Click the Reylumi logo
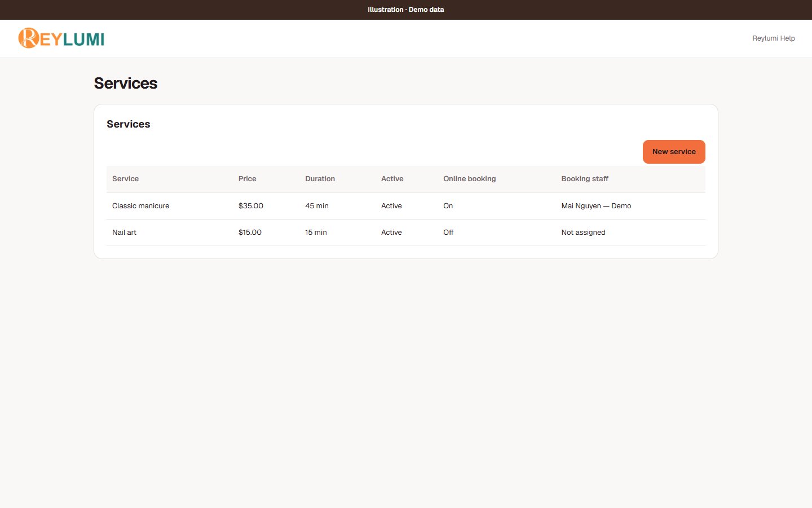The image size is (812, 508). click(x=61, y=38)
